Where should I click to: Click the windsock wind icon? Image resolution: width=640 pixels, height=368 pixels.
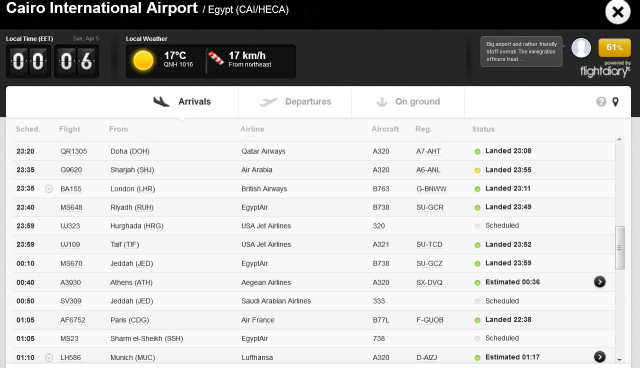[x=216, y=58]
